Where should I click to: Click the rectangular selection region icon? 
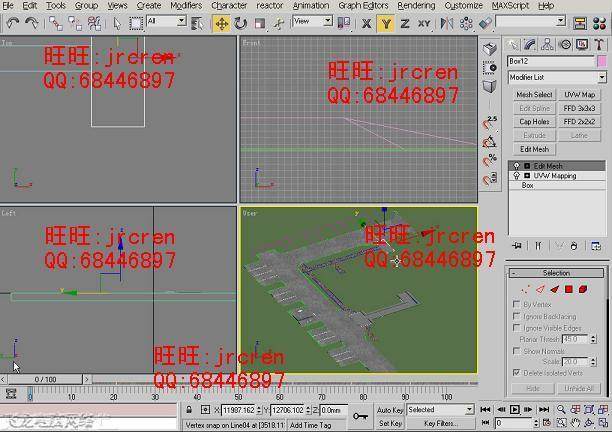136,23
